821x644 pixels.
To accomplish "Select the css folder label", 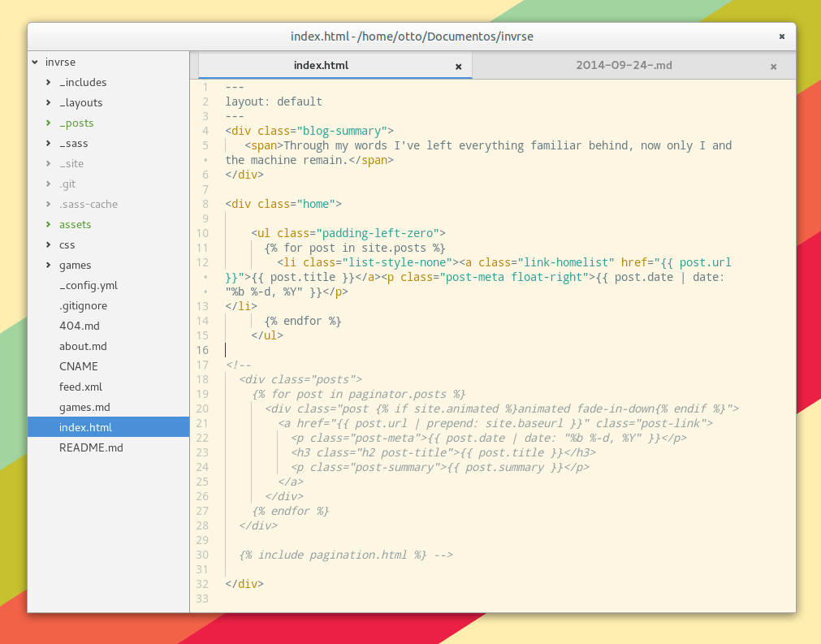I will 67,244.
